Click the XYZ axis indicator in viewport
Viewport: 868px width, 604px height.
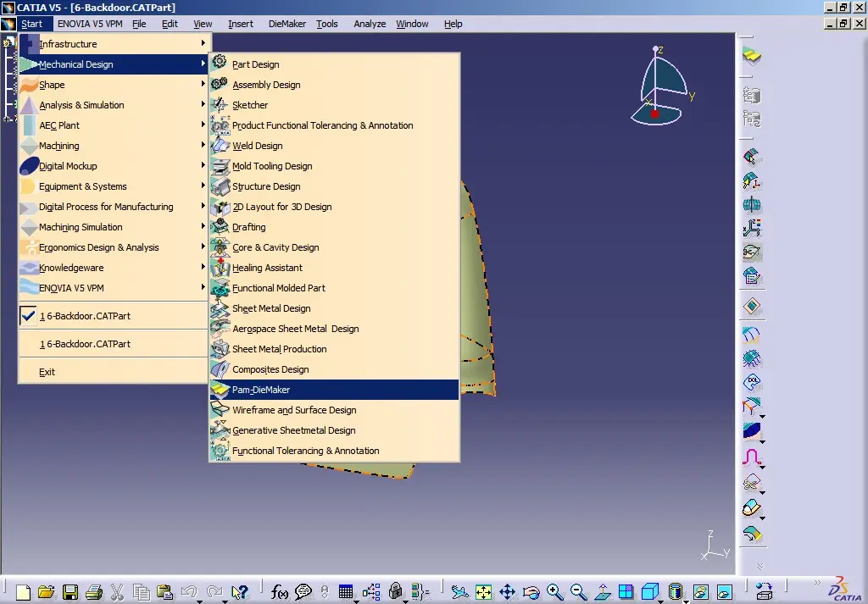(x=715, y=546)
